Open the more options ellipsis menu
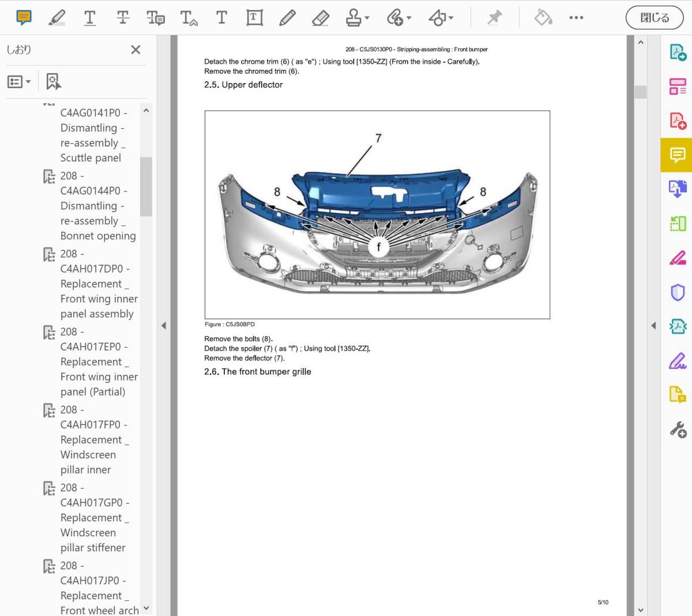Screen dimensions: 692x616 (576, 18)
